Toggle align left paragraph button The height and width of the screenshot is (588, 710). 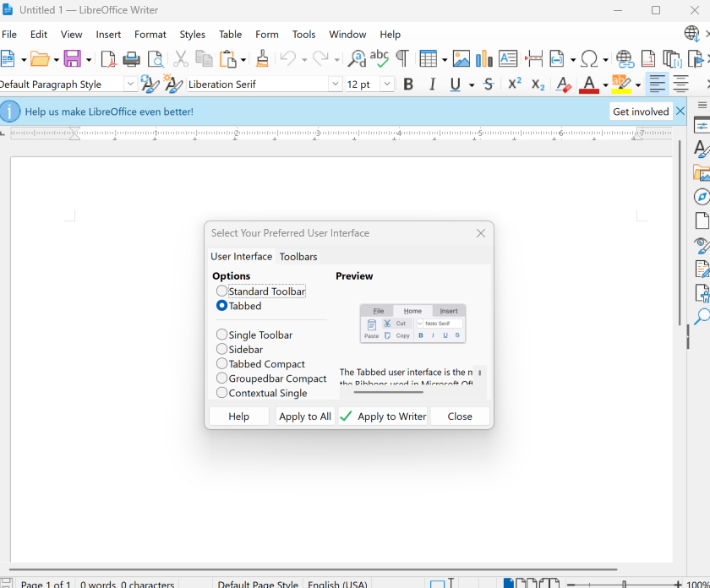pos(657,84)
